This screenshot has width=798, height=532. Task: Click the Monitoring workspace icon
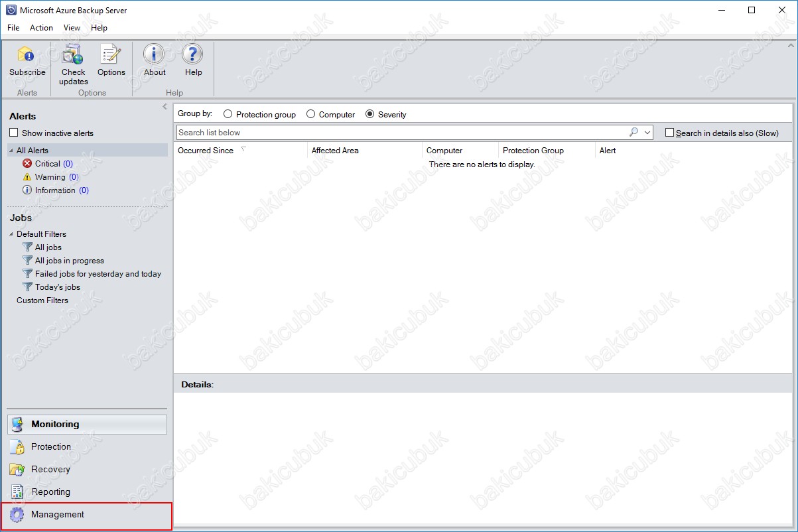pos(18,425)
